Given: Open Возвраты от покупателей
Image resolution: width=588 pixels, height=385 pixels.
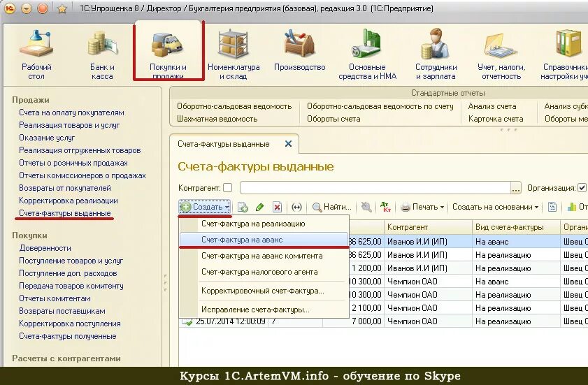Looking at the screenshot, I should coord(65,188).
